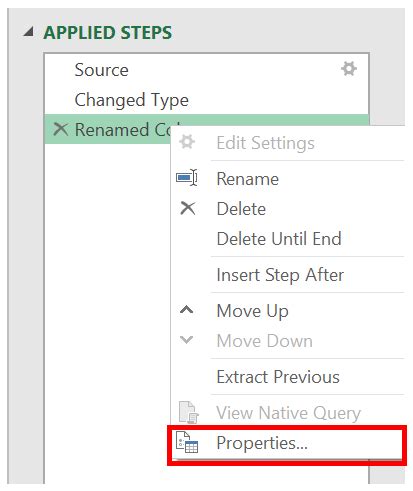Click the APPLIED STEPS header text
Screen dimensions: 413x491
coord(108,33)
